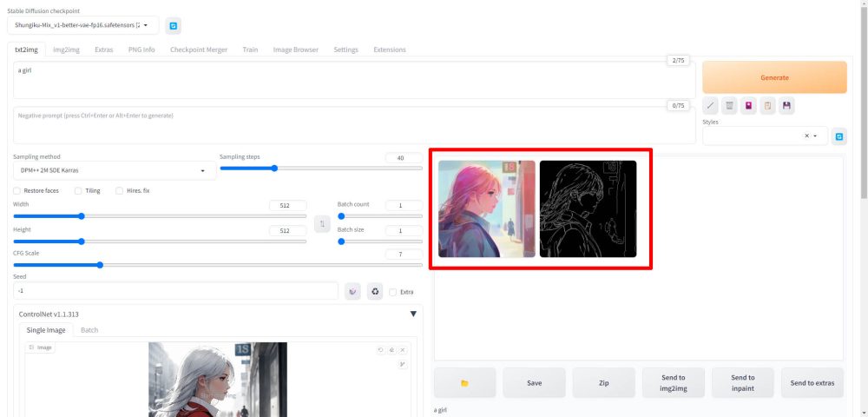Screen dimensions: 868x417
Task: Randomize the seed with the dice icon
Action: [x=353, y=292]
